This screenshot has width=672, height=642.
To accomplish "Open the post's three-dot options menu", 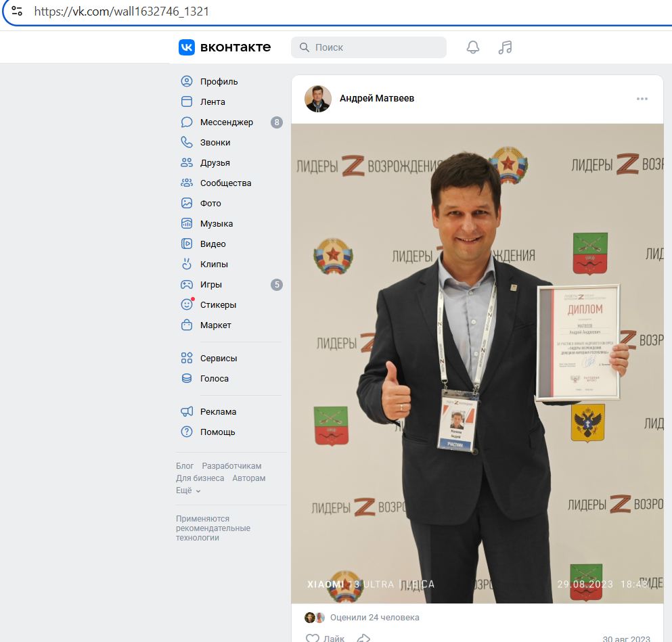I will (642, 99).
